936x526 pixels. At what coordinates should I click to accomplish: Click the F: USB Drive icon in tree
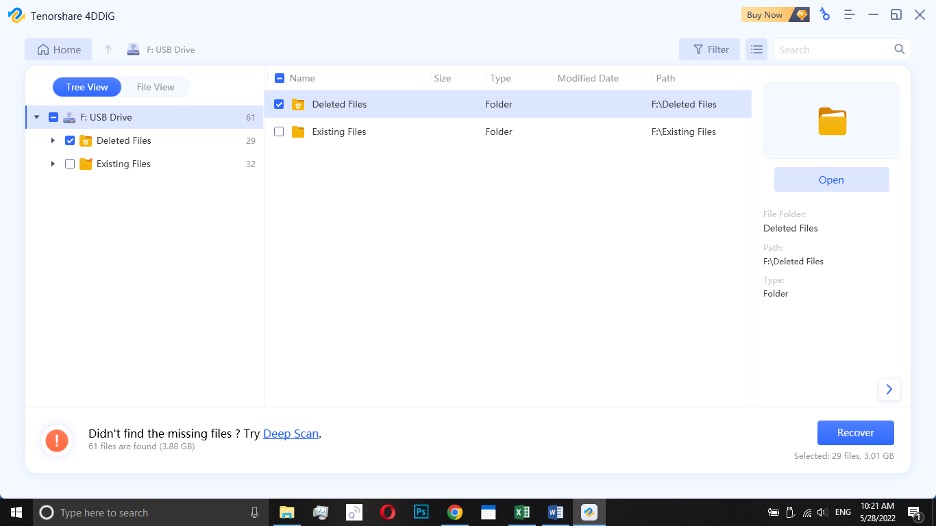[69, 118]
